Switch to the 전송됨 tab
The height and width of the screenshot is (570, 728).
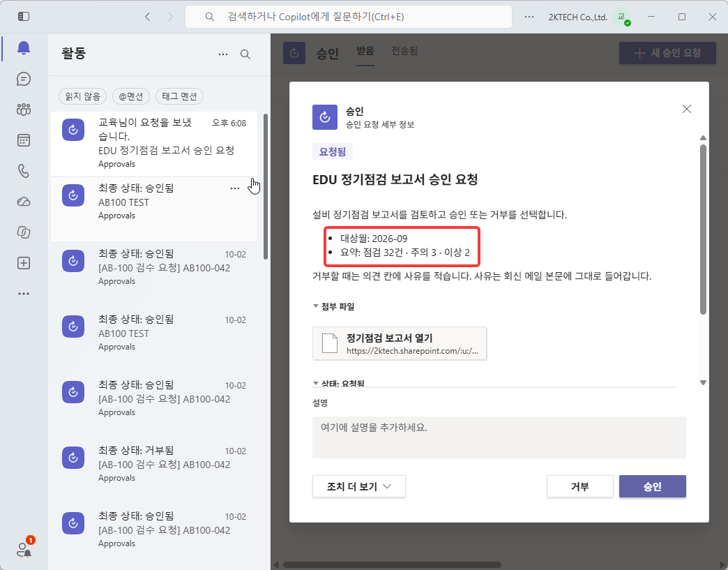click(405, 51)
